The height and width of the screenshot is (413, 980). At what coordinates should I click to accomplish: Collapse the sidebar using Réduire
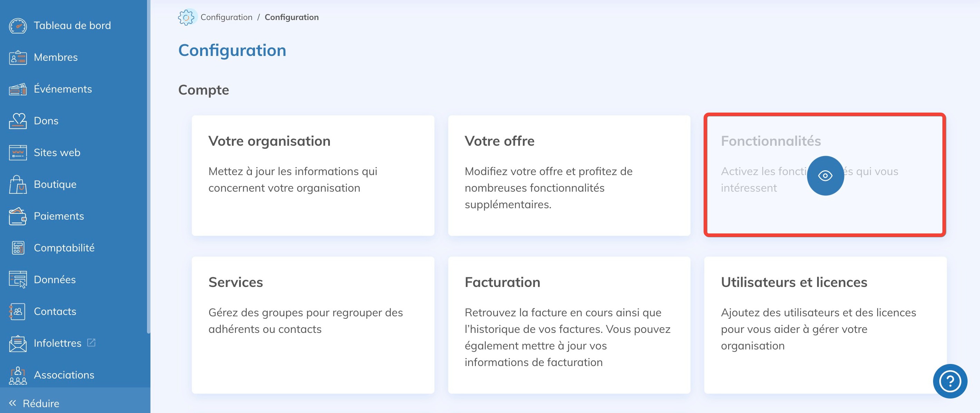click(40, 403)
